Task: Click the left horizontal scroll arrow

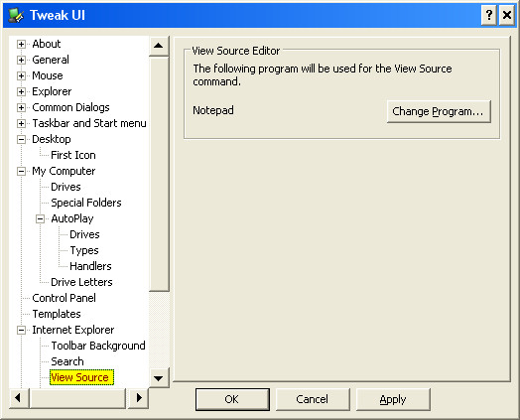Action: pos(19,397)
